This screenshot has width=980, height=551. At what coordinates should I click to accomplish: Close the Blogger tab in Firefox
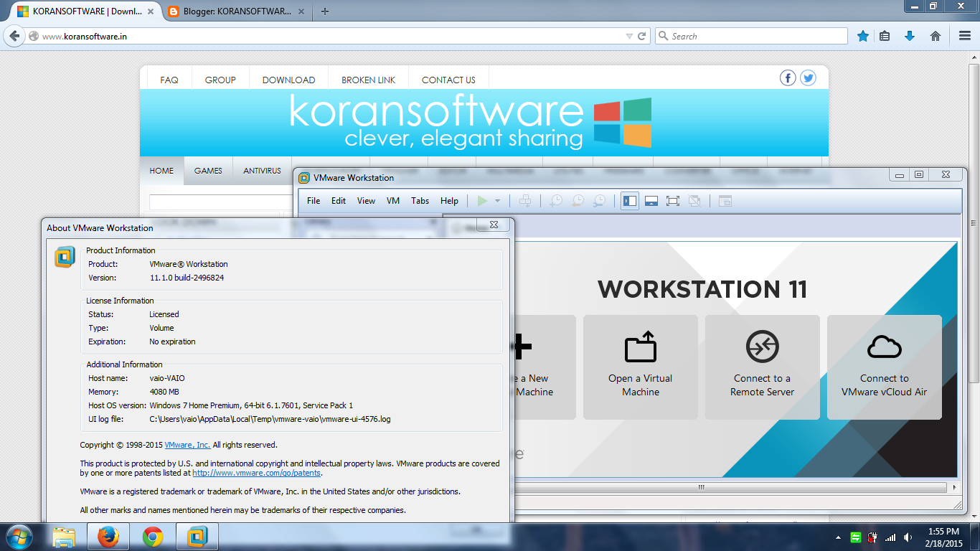302,11
